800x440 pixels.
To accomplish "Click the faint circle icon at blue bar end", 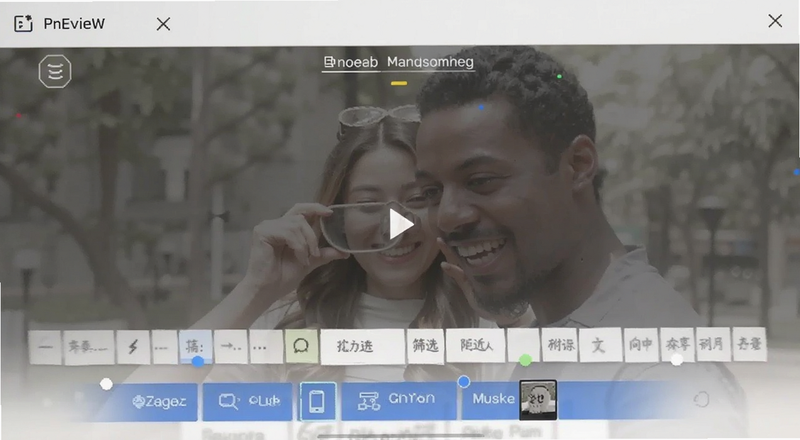I will point(702,399).
